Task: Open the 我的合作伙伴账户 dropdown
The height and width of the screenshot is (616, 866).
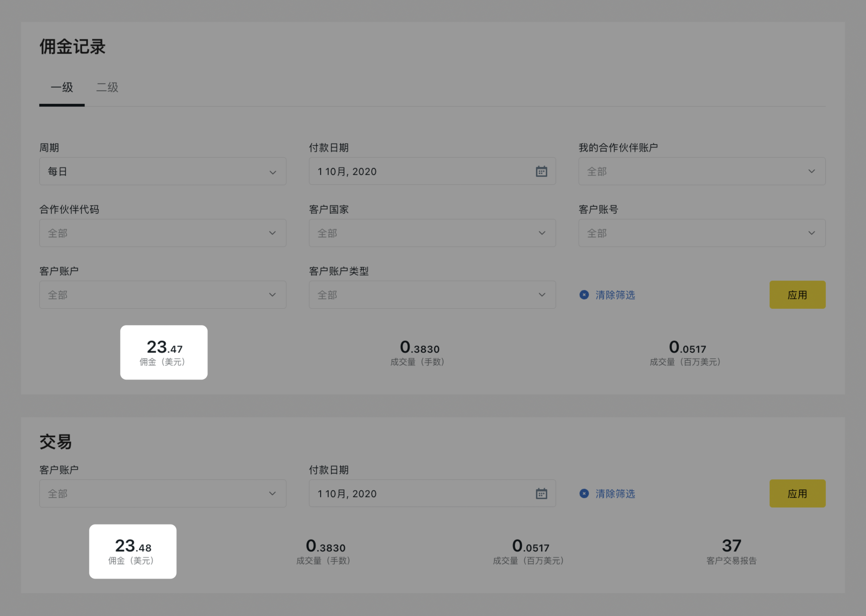Action: tap(702, 172)
